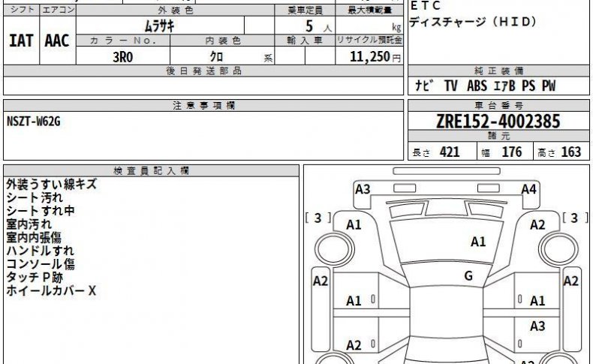This screenshot has width=593, height=364.
Task: Click the 検査員記入欄 section header
Action: tap(152, 171)
